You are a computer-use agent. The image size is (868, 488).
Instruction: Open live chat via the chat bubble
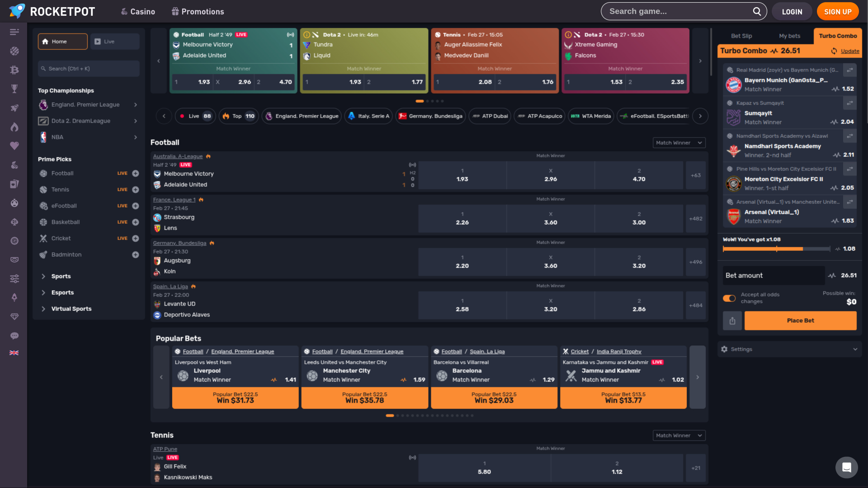coord(14,336)
